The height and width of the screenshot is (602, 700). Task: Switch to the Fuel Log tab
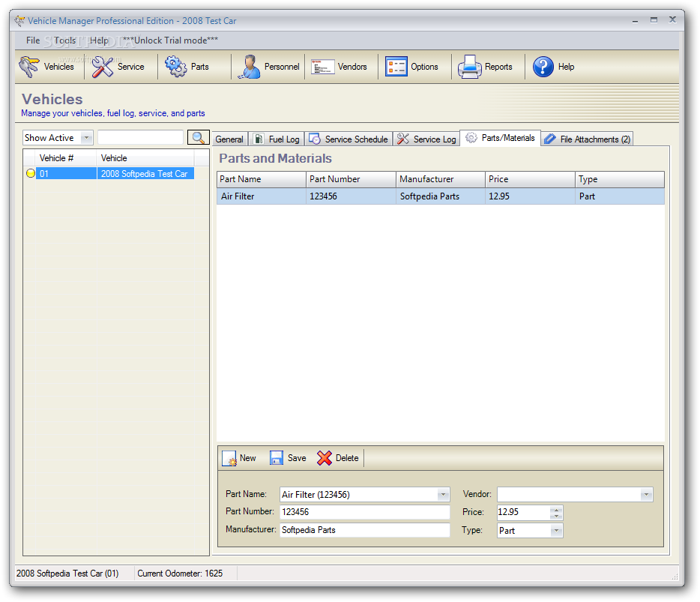tap(277, 139)
